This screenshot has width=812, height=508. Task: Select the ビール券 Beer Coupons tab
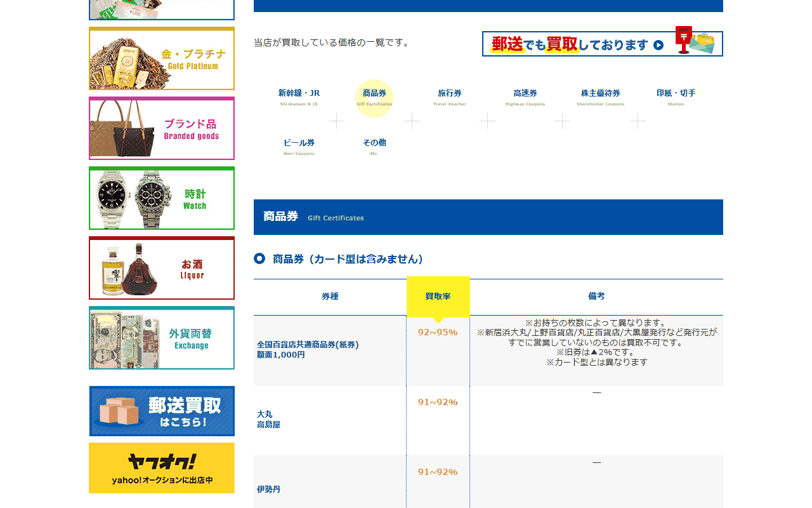[299, 147]
